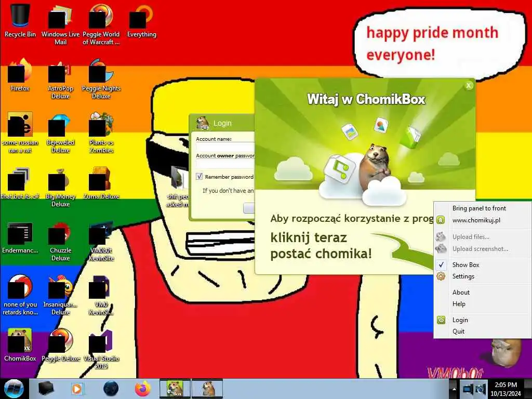Screen dimensions: 532x399
Task: Select VM0b0t KevinSite desktop icon
Action: [101, 241]
